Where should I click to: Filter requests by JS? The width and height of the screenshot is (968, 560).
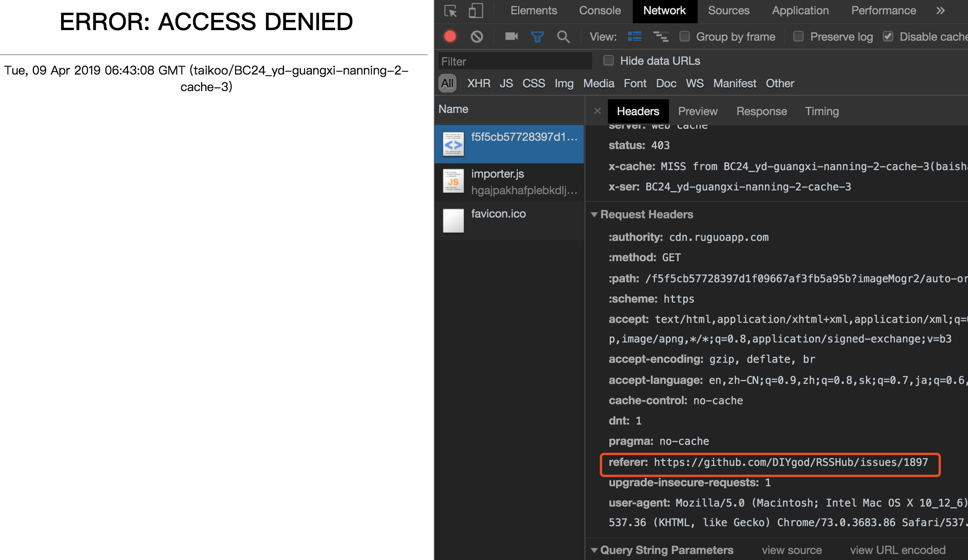tap(506, 83)
